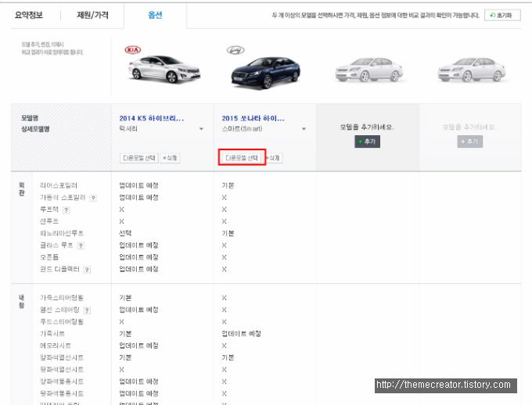The height and width of the screenshot is (405, 532).
Task: Expand the 럭셔리 trim dropdown
Action: pyautogui.click(x=201, y=129)
